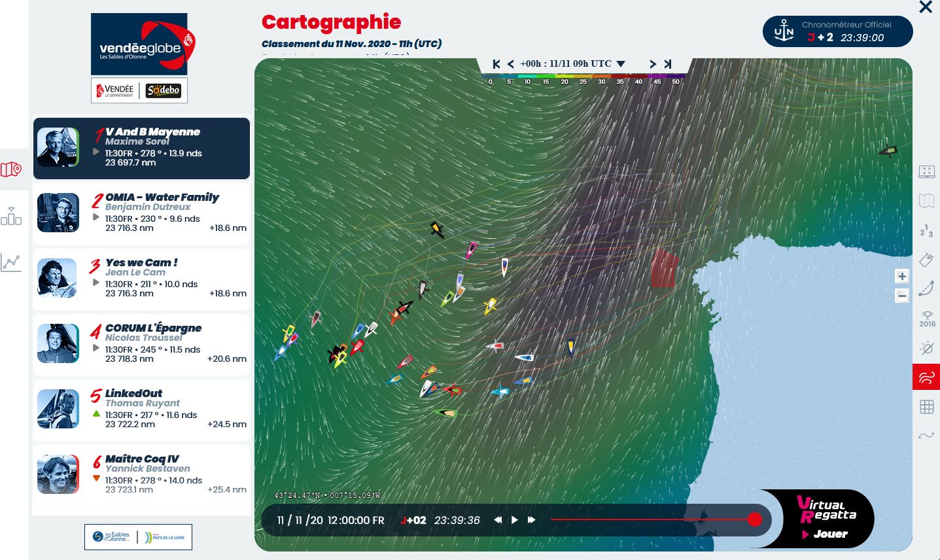Click the Les Sables d'Olonne partner logo
The image size is (940, 560).
[111, 537]
